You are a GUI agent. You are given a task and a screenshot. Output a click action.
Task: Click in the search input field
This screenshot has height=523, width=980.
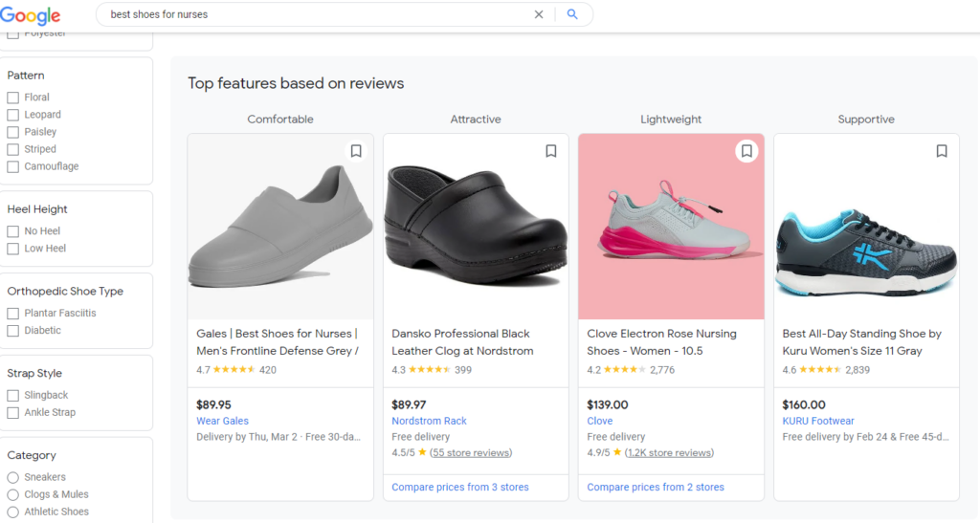point(319,14)
